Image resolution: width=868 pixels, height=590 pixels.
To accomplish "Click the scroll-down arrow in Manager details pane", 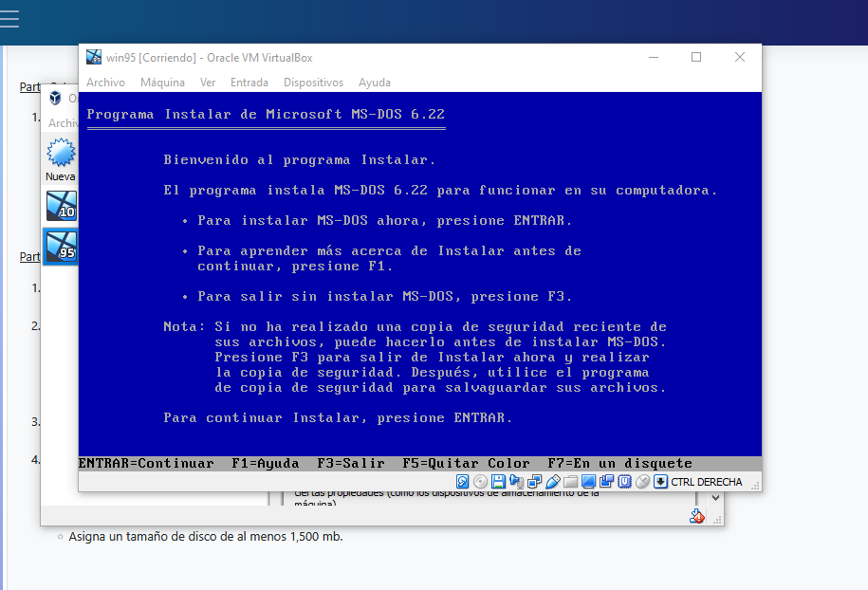I will [715, 498].
